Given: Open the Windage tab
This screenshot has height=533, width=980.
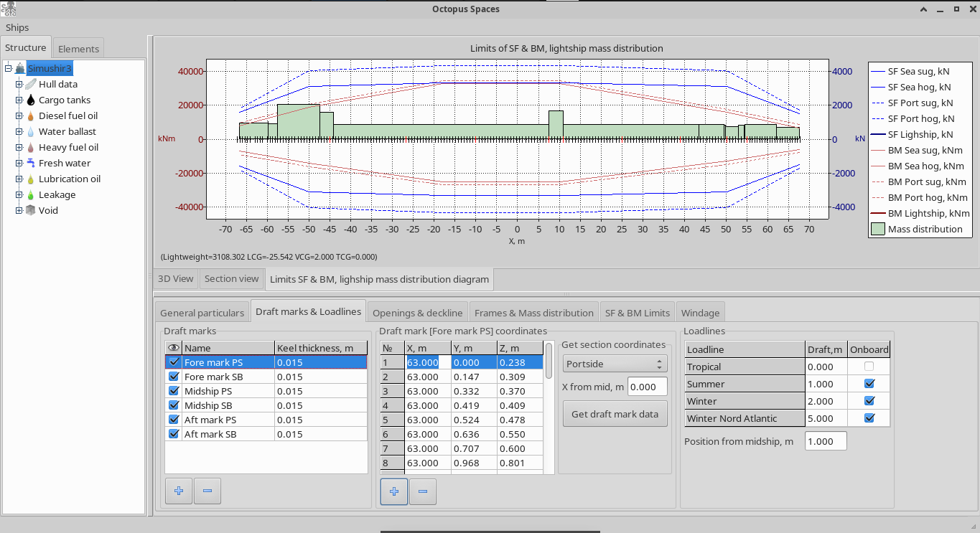Looking at the screenshot, I should click(x=700, y=313).
